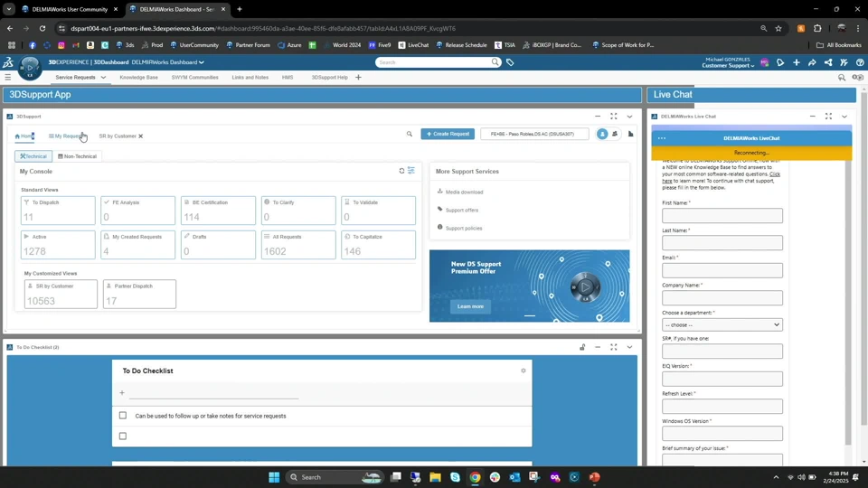The height and width of the screenshot is (488, 868).
Task: Click the Company Name input field
Action: coord(722,297)
